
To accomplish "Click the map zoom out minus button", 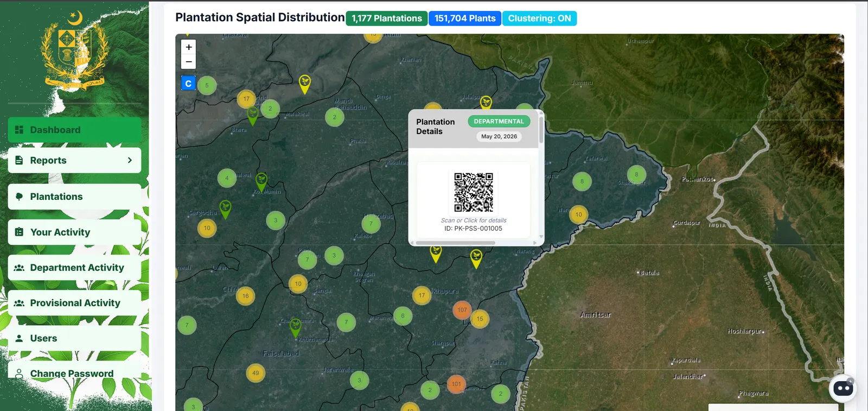I will click(188, 62).
